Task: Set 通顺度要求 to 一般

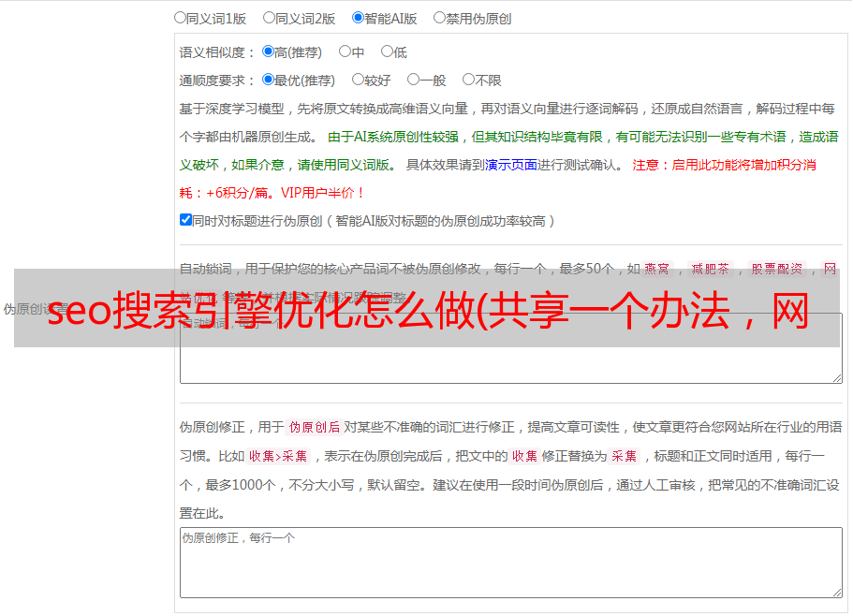Action: [x=414, y=80]
